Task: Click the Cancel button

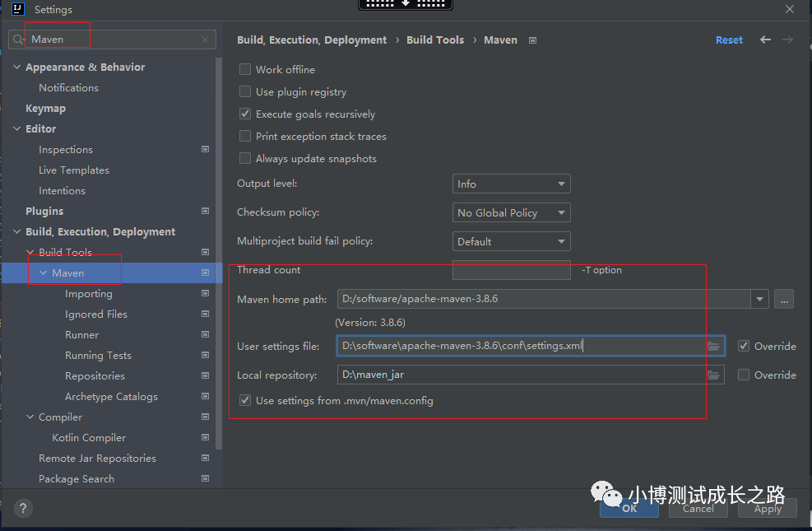Action: [x=698, y=508]
